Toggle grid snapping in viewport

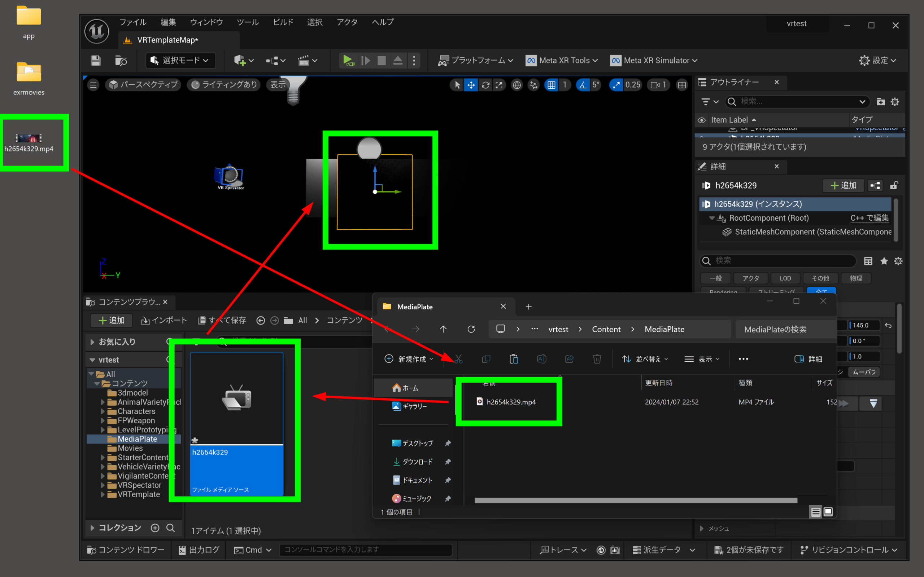[x=552, y=85]
